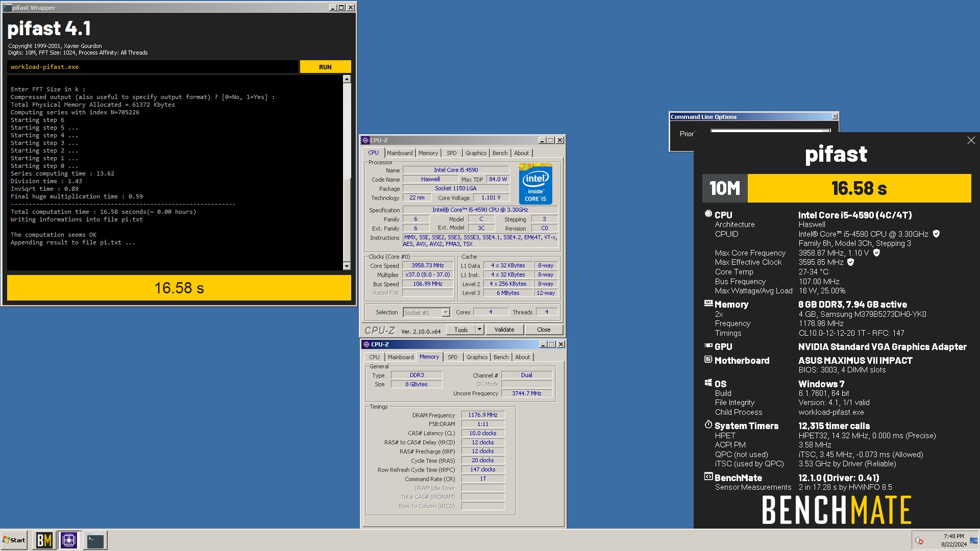Open Graphics tab in lower CPU-Z window

[x=477, y=357]
